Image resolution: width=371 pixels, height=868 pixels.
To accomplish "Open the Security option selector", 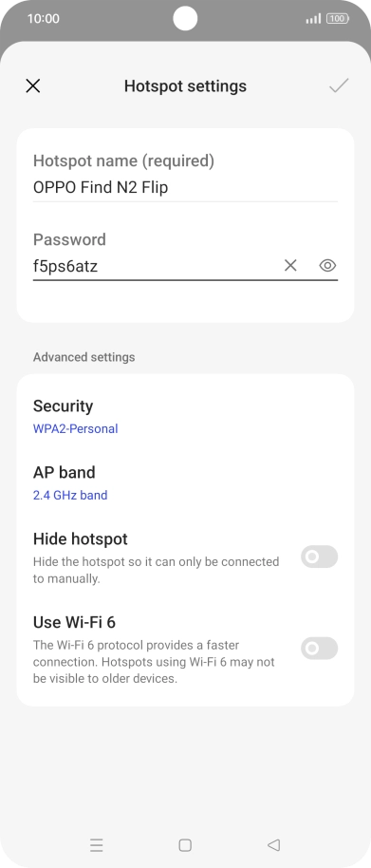I will 185,417.
